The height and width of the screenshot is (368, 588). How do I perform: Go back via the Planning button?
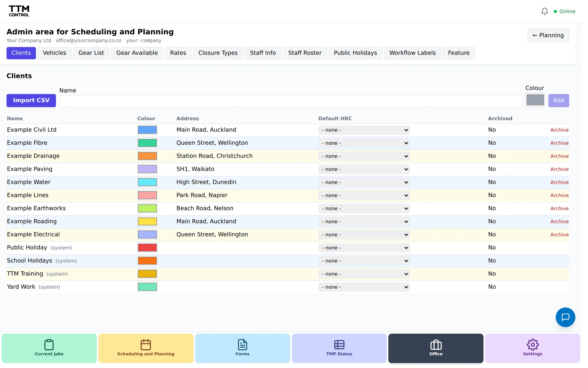(548, 35)
